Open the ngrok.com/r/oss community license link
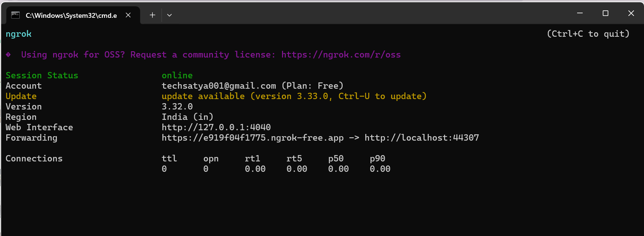The image size is (644, 236). point(341,55)
